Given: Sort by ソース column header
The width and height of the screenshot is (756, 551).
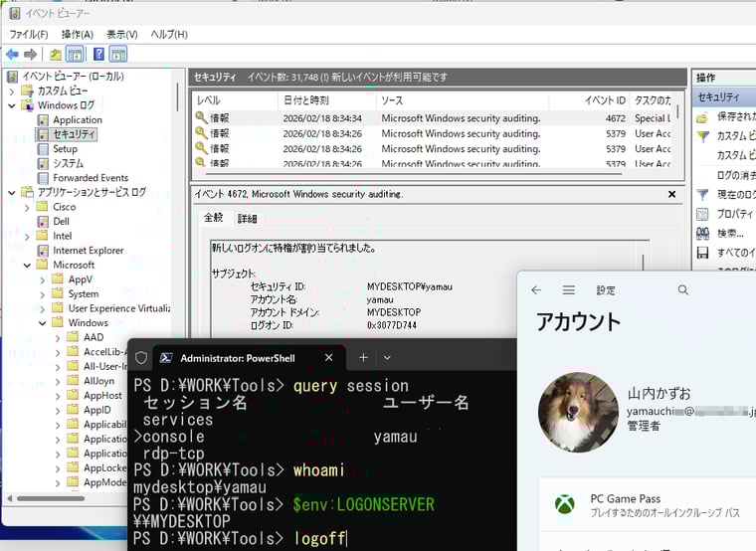Looking at the screenshot, I should click(463, 100).
